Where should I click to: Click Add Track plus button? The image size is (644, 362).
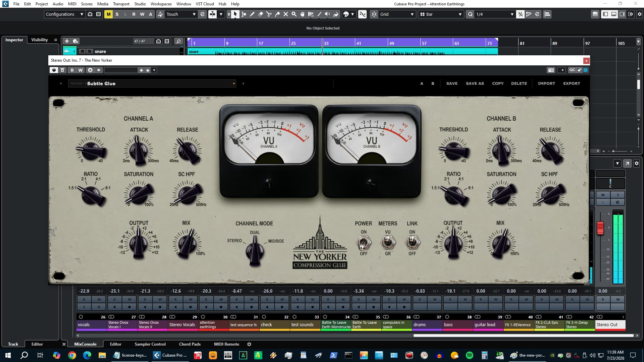[x=67, y=41]
